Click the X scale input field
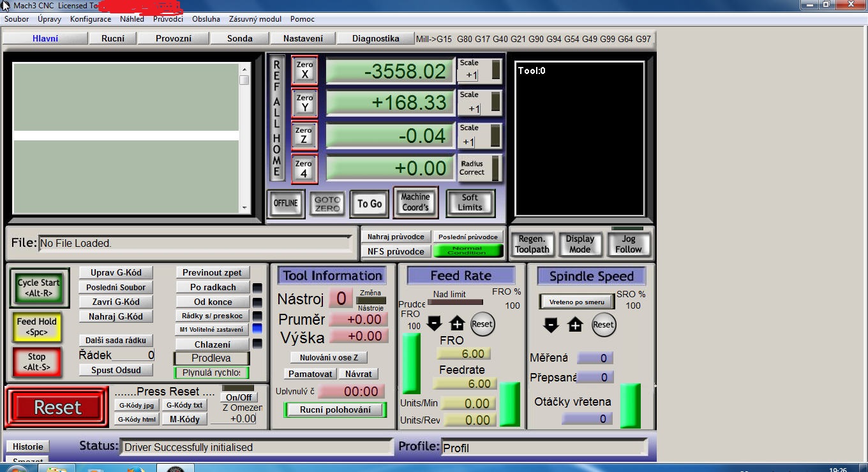The height and width of the screenshot is (472, 868). click(x=467, y=75)
